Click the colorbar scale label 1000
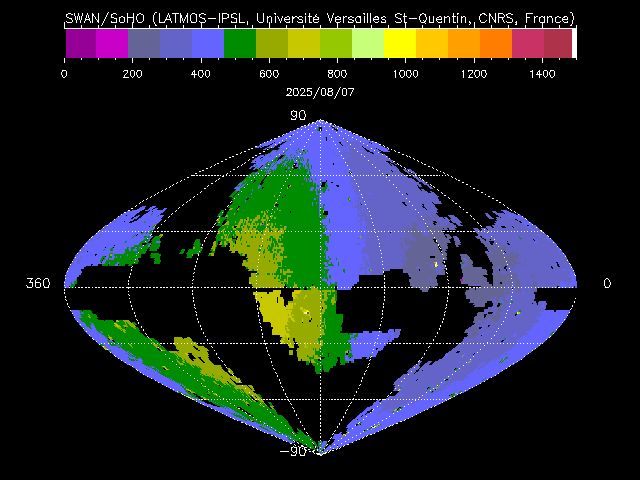 pos(405,74)
